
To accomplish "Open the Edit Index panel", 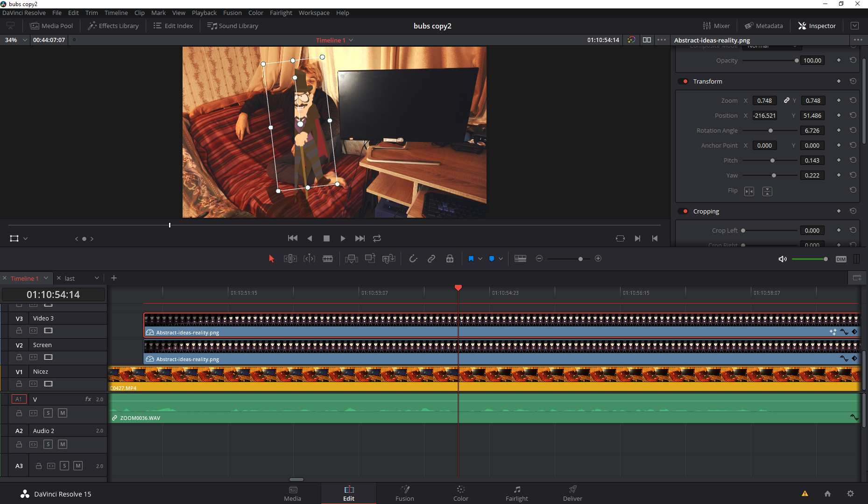I will tap(173, 26).
